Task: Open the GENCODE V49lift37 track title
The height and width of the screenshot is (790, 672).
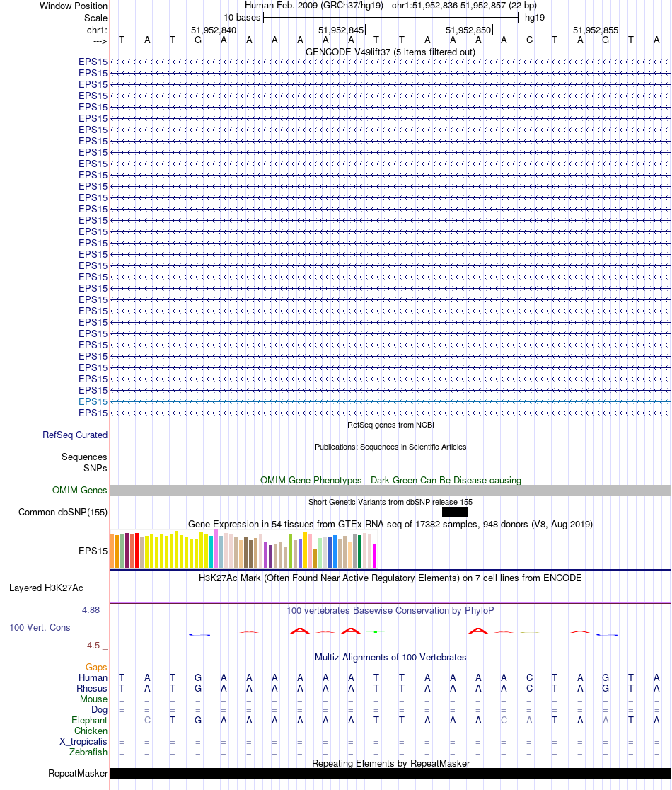Action: click(x=390, y=52)
